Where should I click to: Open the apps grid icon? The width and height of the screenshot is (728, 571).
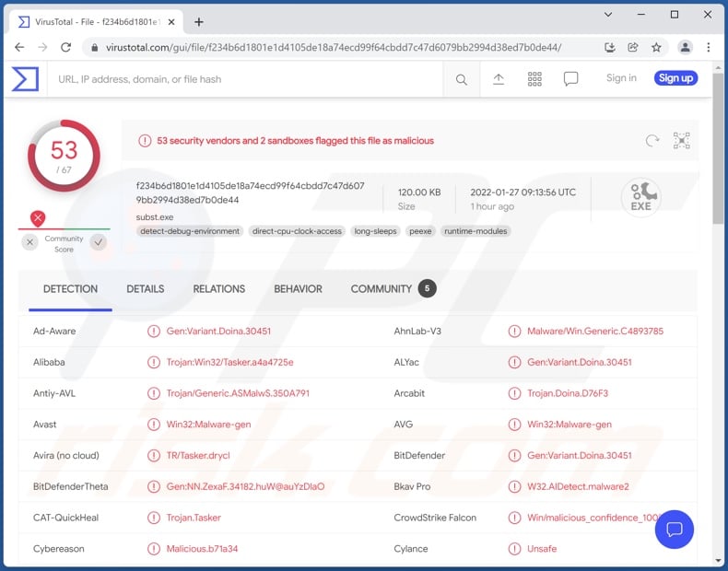tap(534, 79)
